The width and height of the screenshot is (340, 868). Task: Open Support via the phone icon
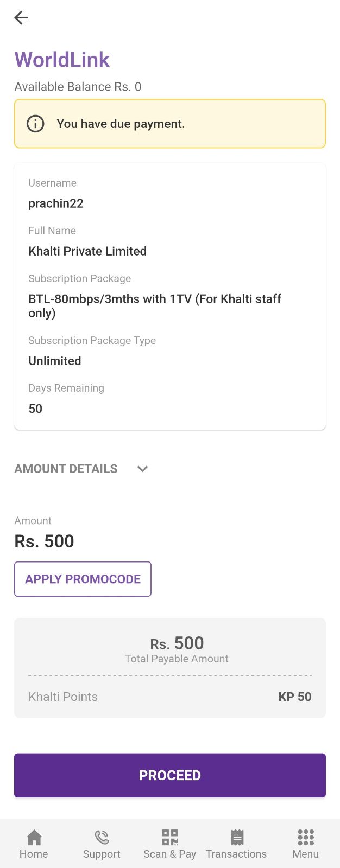coord(102,838)
